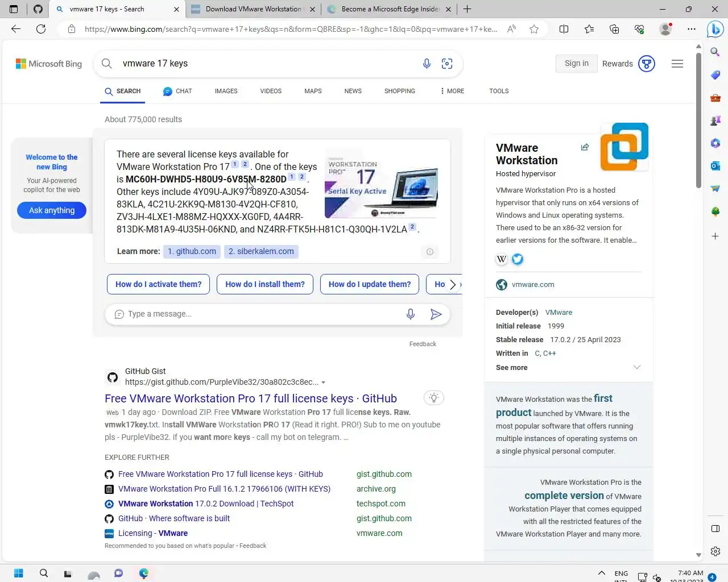Open TOOLS search option
Viewport: 728px width, 582px height.
point(499,91)
